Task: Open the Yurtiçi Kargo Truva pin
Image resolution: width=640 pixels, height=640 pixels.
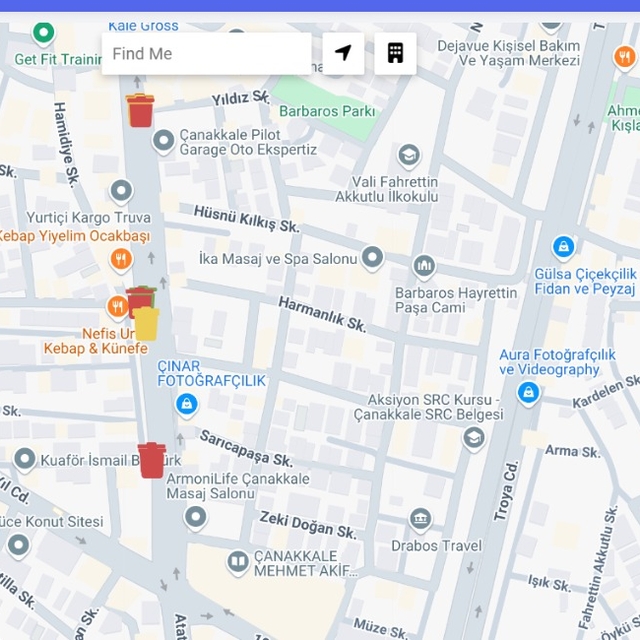Action: pyautogui.click(x=121, y=191)
